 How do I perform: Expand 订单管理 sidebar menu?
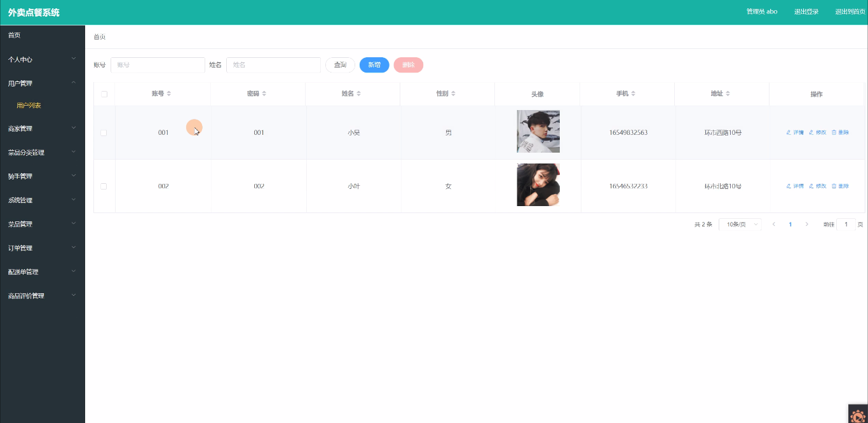43,248
